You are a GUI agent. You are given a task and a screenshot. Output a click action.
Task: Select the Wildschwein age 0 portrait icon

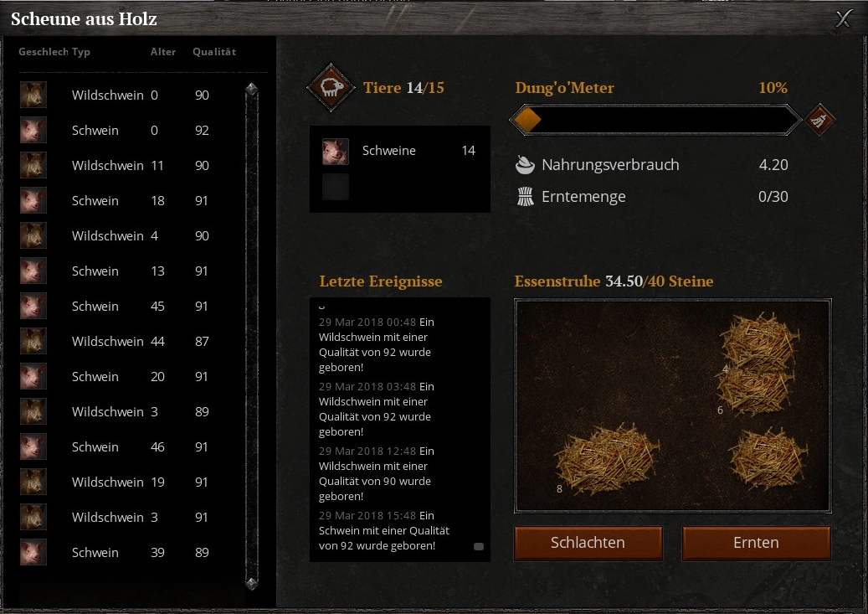coord(33,95)
